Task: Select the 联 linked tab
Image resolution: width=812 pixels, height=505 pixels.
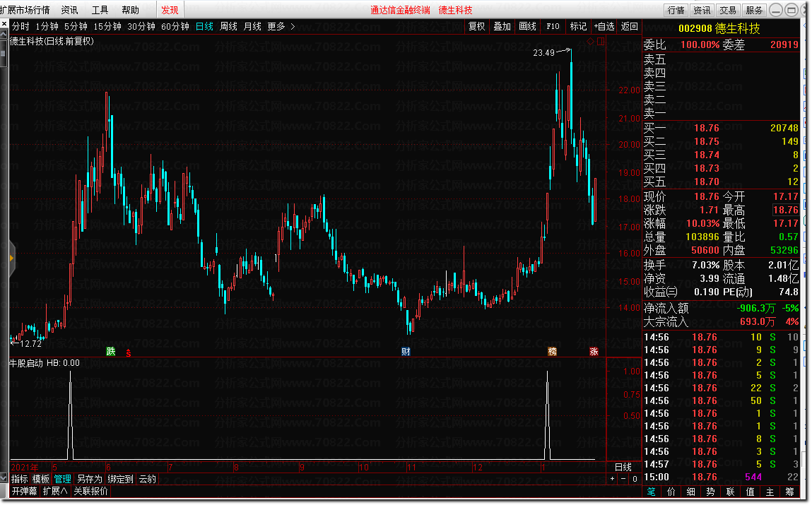Action: tap(730, 492)
